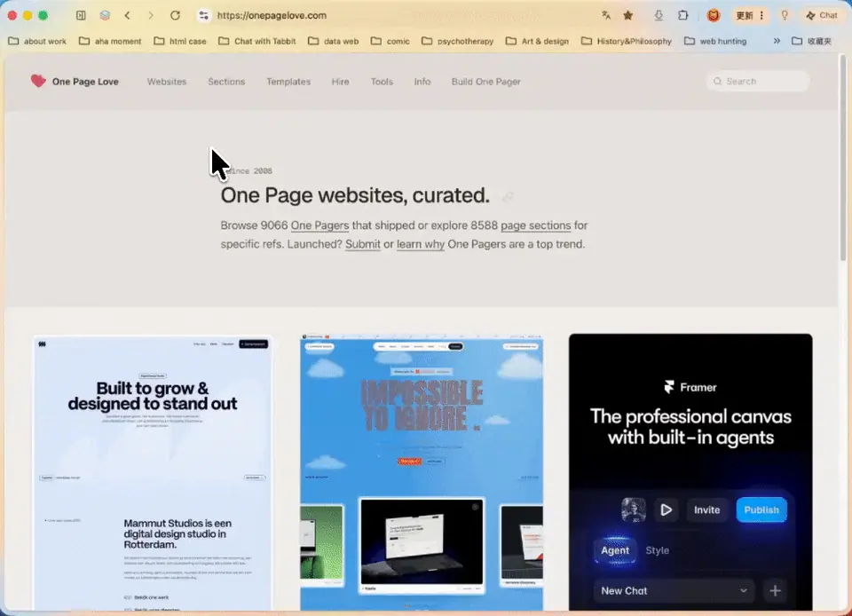
Task: Open the extensions puzzle icon
Action: tap(683, 15)
